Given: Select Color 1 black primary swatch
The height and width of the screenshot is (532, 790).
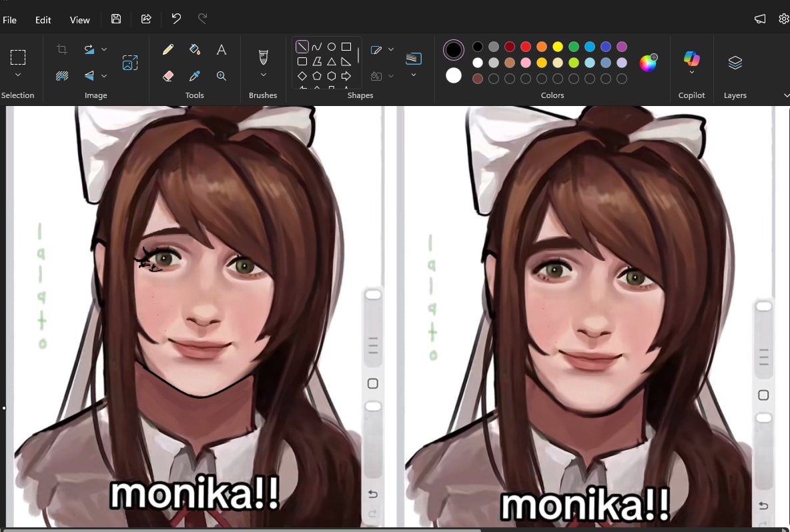Looking at the screenshot, I should 454,50.
